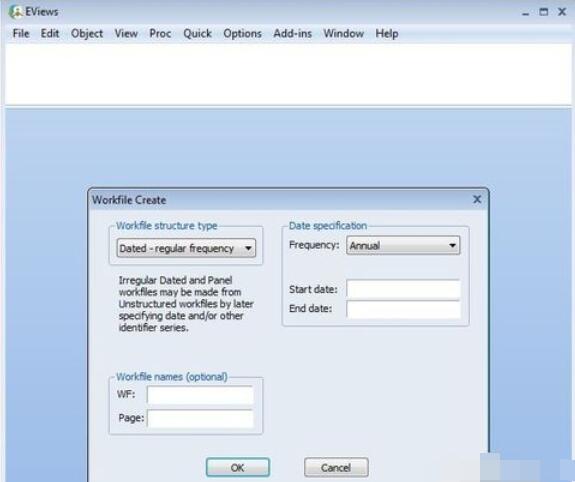This screenshot has height=482, width=575.
Task: Open the Options menu
Action: pyautogui.click(x=242, y=33)
